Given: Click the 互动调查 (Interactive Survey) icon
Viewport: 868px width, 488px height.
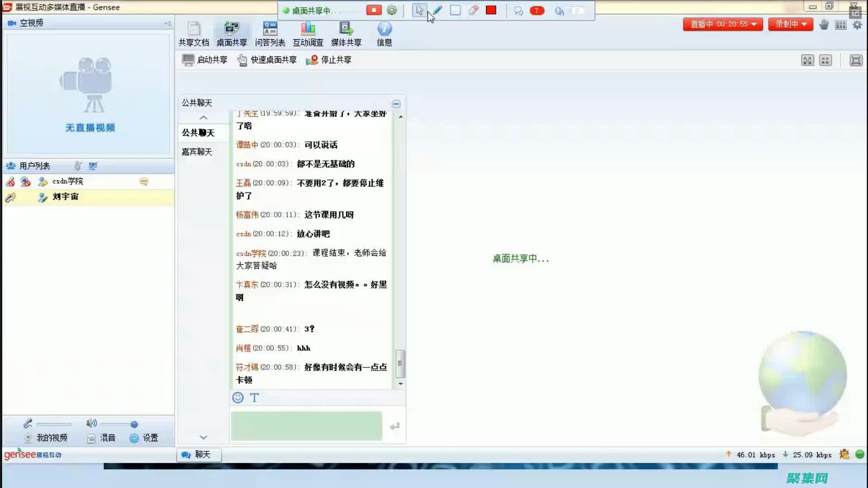Looking at the screenshot, I should coord(308,33).
